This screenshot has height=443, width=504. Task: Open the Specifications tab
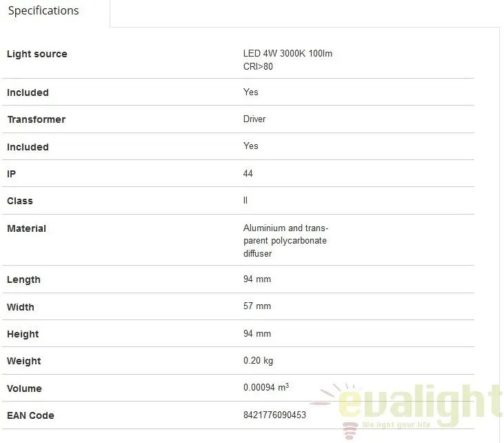43,10
